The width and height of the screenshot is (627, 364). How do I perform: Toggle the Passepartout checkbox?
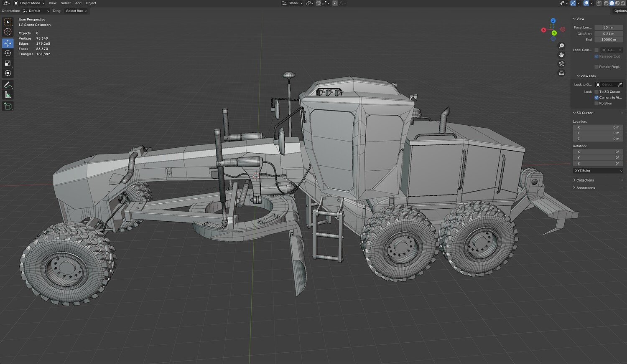click(x=596, y=56)
